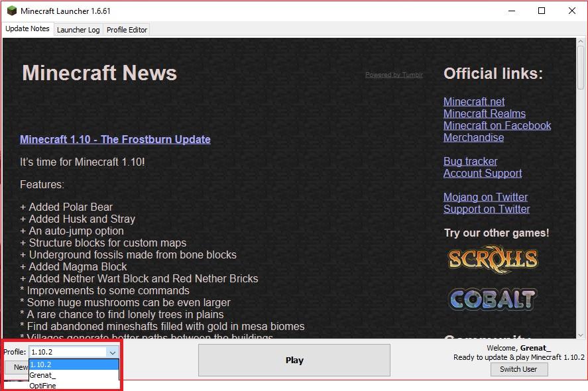This screenshot has width=588, height=391.
Task: Click the Play button
Action: pyautogui.click(x=294, y=361)
